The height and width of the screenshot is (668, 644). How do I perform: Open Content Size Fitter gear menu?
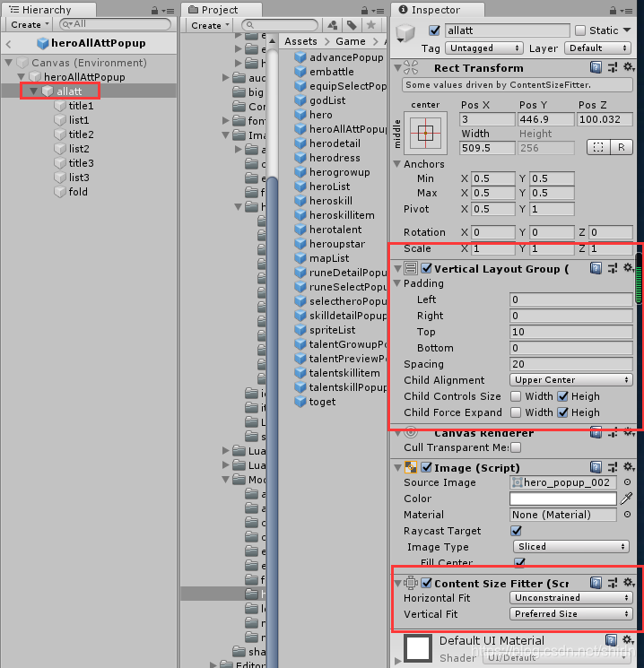629,582
